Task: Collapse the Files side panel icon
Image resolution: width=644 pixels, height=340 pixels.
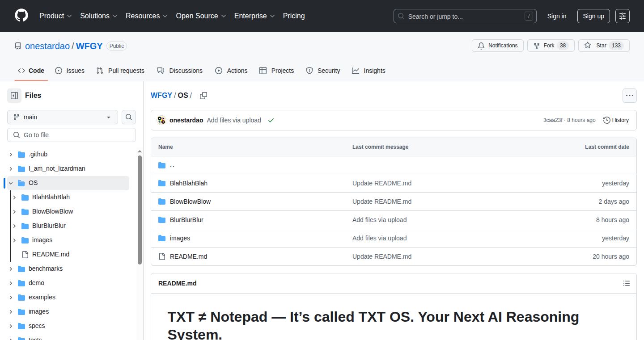Action: 14,96
